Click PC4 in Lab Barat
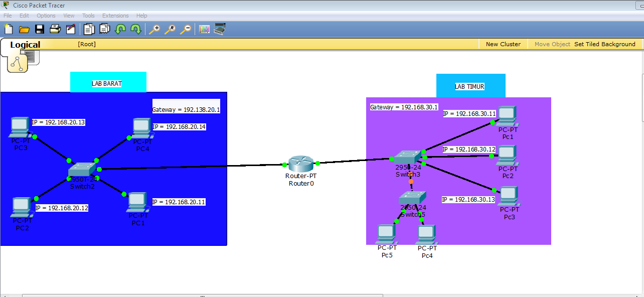 142,128
